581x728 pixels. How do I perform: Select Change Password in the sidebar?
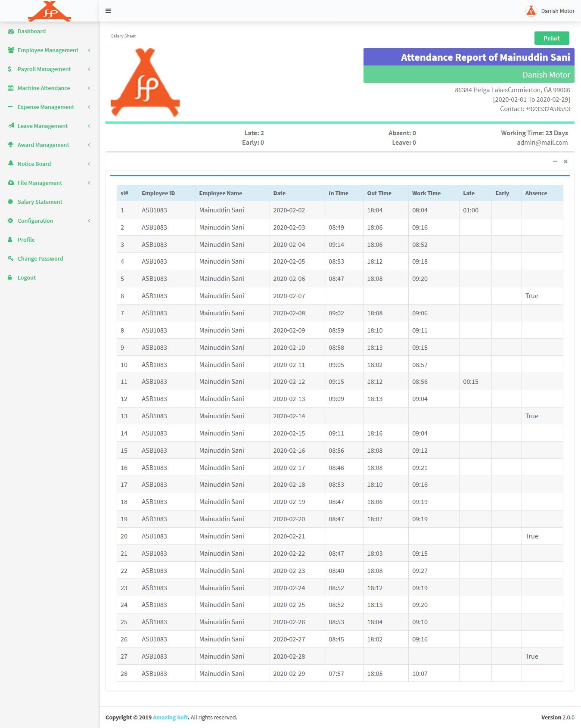(50, 259)
